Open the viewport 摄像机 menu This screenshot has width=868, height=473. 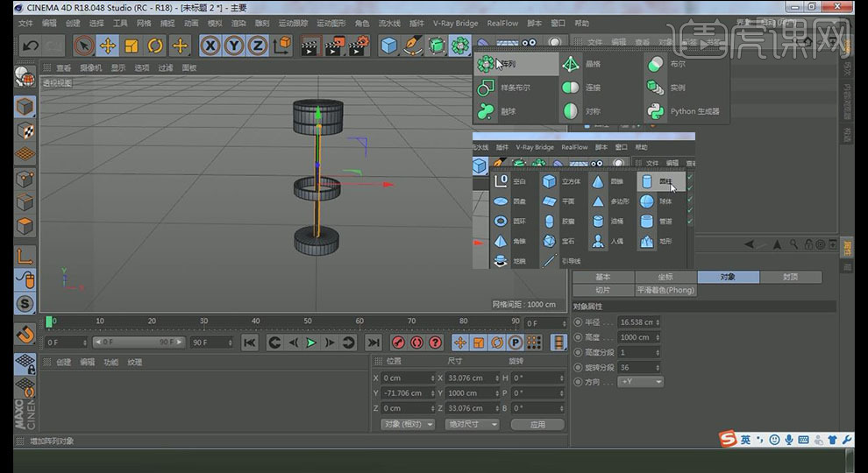(91, 68)
